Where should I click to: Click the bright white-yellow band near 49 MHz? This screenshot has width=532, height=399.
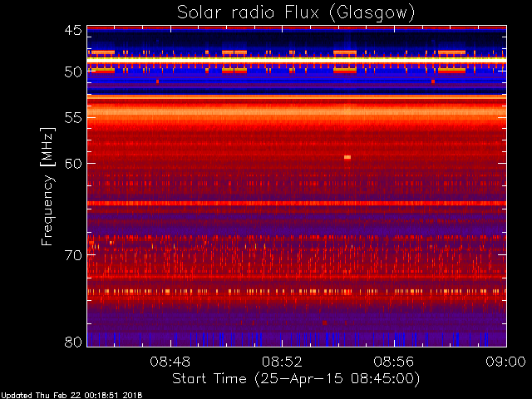pyautogui.click(x=297, y=59)
